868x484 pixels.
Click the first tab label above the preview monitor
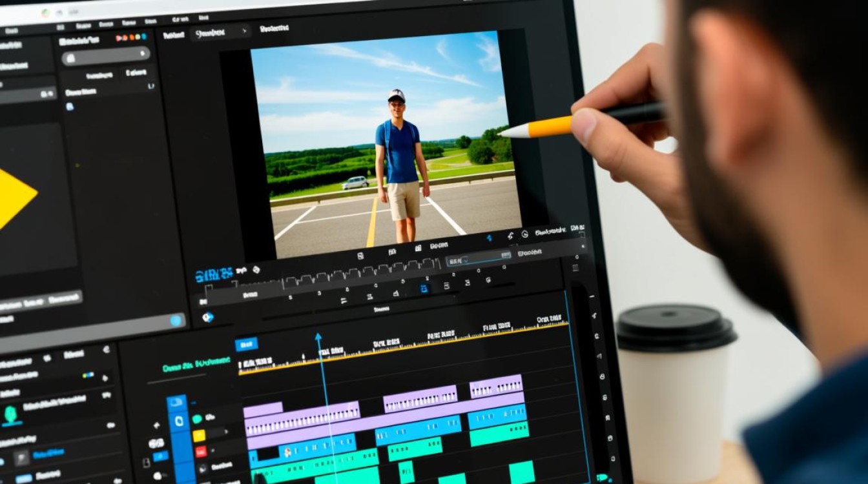coord(174,35)
